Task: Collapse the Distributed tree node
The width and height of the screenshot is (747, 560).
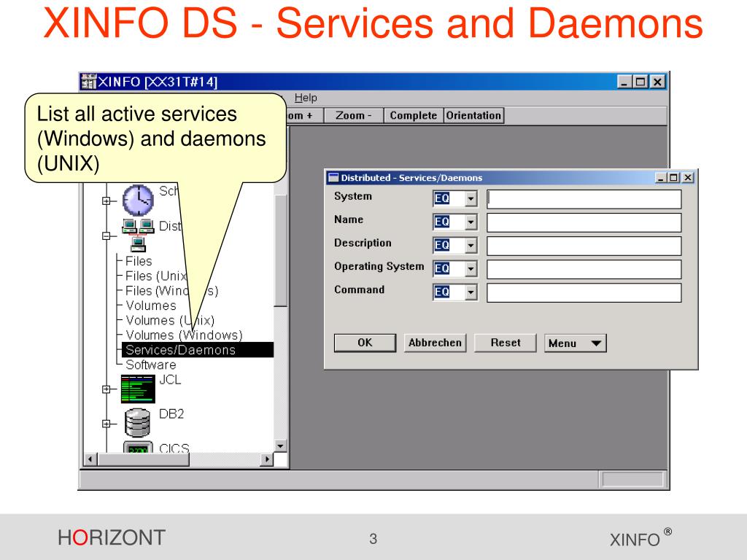Action: [107, 236]
